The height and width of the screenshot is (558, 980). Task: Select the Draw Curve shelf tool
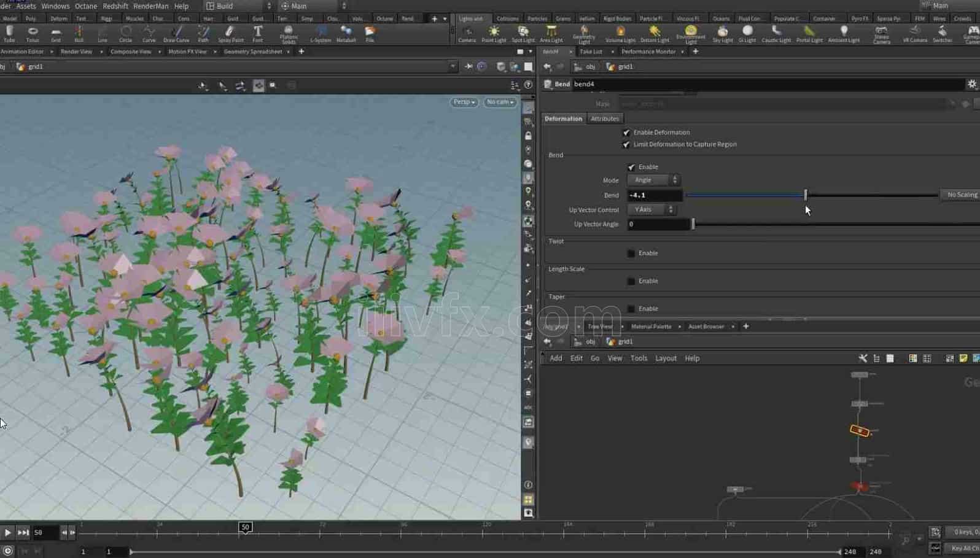point(176,34)
